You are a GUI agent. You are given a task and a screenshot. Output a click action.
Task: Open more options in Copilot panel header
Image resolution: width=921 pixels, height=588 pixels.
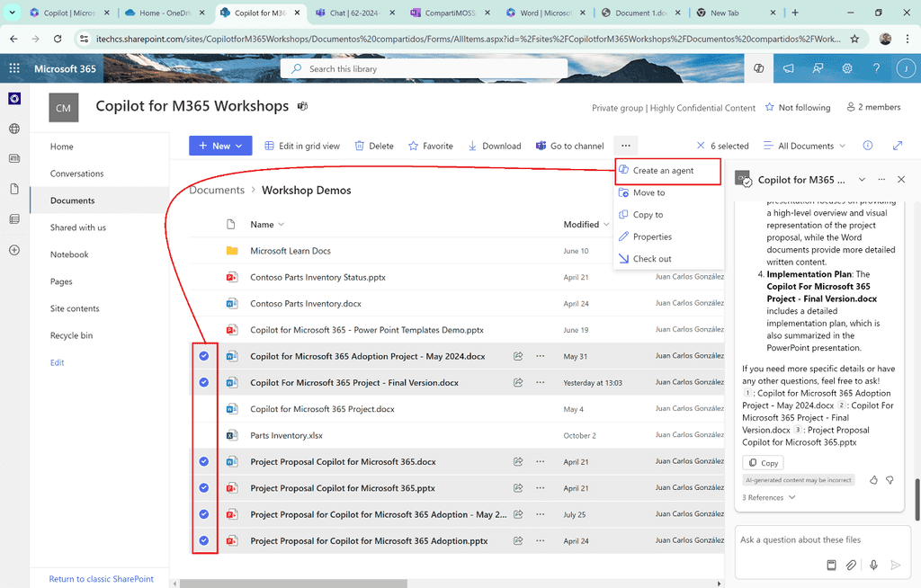881,180
